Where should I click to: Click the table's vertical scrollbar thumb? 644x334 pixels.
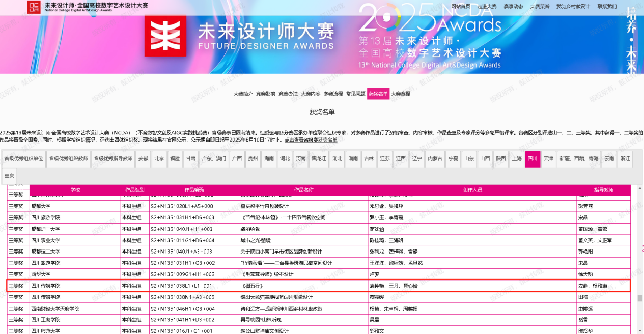pos(640,299)
